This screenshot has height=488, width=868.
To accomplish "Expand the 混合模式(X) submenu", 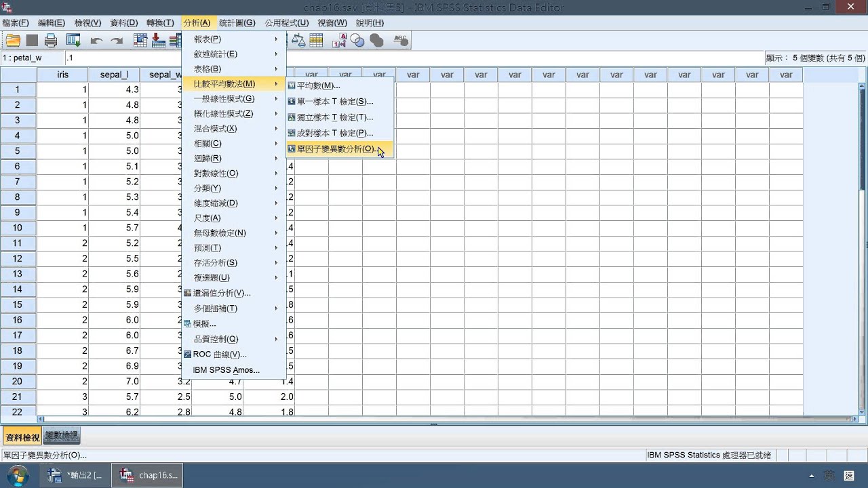I will tap(234, 129).
